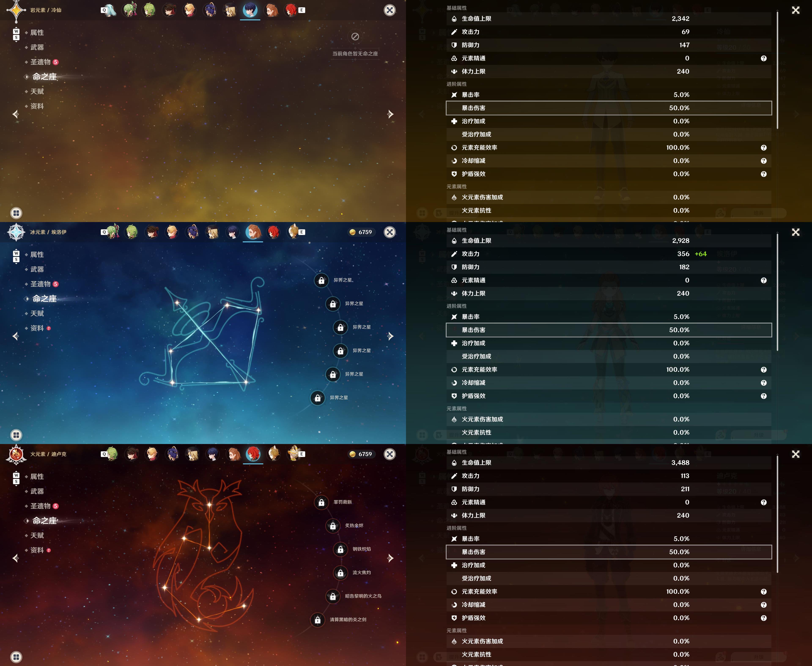The width and height of the screenshot is (812, 666).
Task: Show 冷却缩减 help in the 2,928 HP panel
Action: pyautogui.click(x=764, y=383)
